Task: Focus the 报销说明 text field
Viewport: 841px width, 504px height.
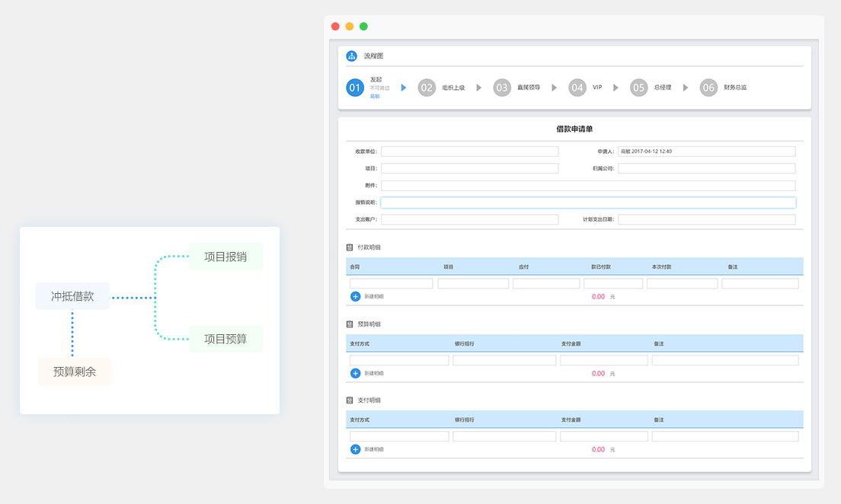Action: (x=587, y=203)
